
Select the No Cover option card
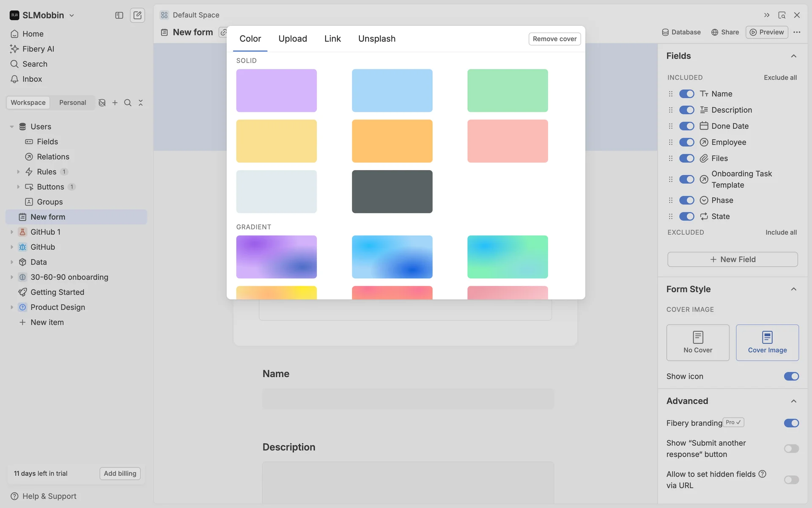[x=697, y=342]
